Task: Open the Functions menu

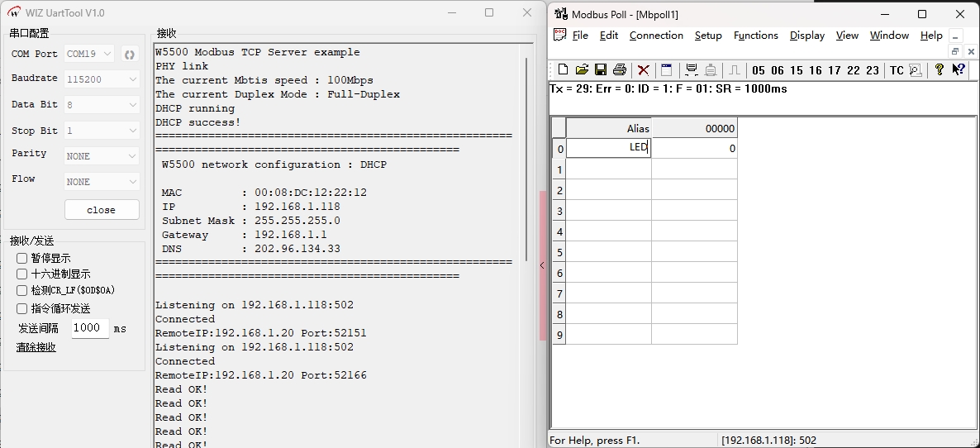Action: click(x=755, y=36)
